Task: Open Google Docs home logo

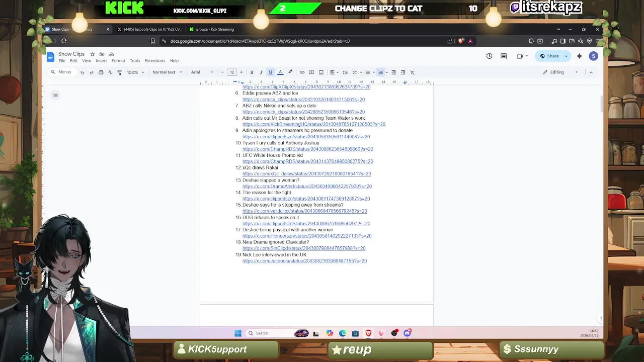Action: click(50, 57)
